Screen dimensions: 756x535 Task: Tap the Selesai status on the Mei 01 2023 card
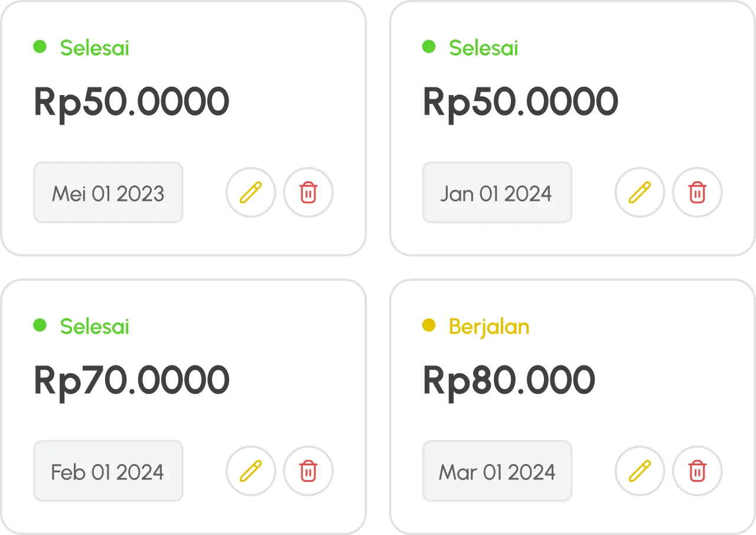click(x=94, y=48)
